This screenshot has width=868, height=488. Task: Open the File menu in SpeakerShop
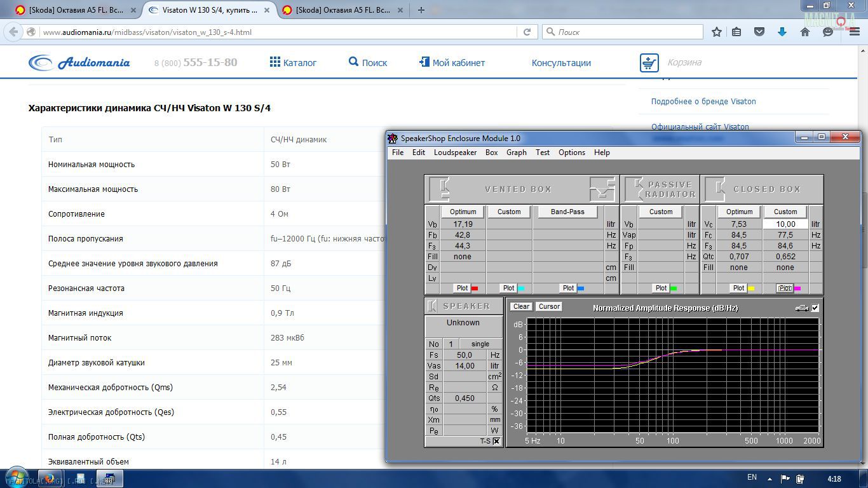tap(398, 152)
